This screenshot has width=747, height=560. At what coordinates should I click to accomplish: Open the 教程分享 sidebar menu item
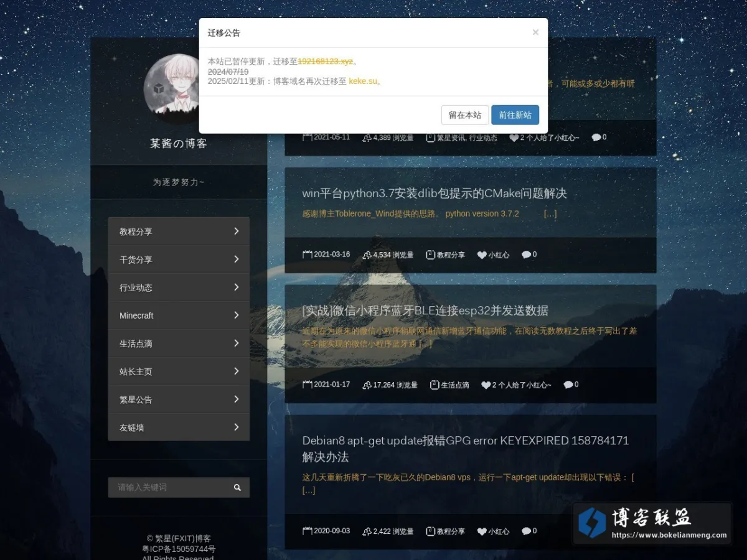[x=179, y=231]
